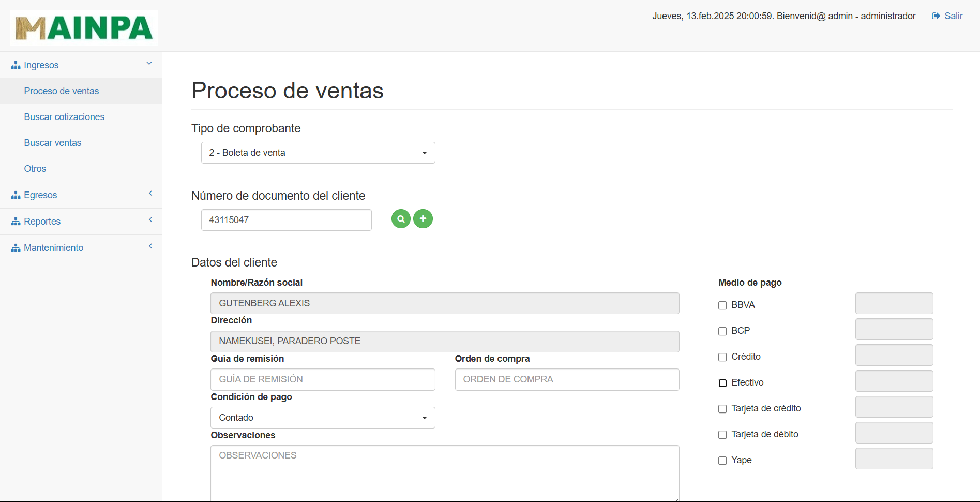This screenshot has height=502, width=980.
Task: Click the Reportes hierarchy icon
Action: [15, 221]
